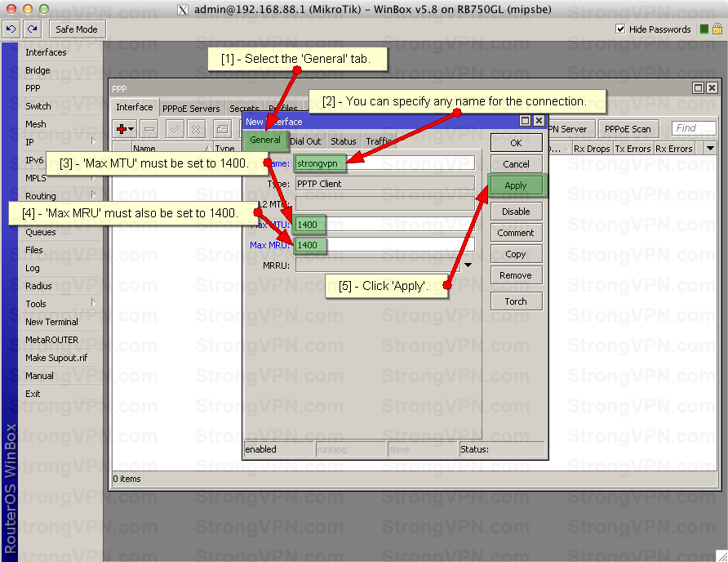Viewport: 728px width, 562px height.
Task: Switch to the Dial Out tab
Action: pyautogui.click(x=306, y=141)
